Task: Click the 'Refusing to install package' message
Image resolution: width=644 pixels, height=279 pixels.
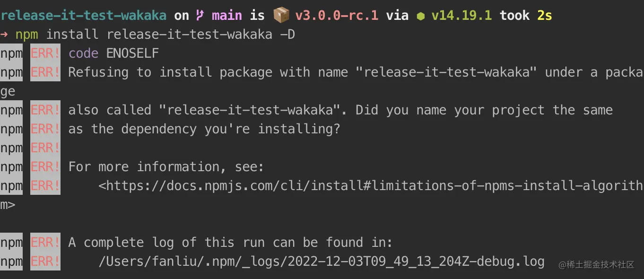Action: pos(170,72)
